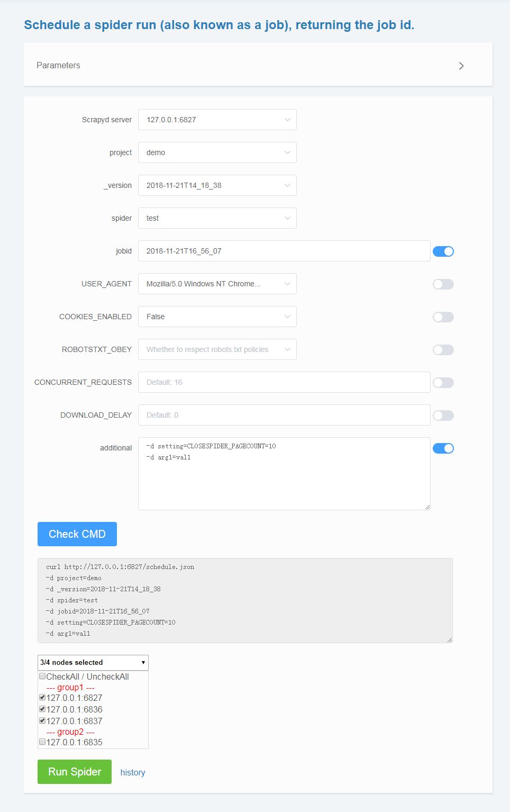Screen dimensions: 510x812
Task: Click the Check CMD button
Action: [77, 534]
